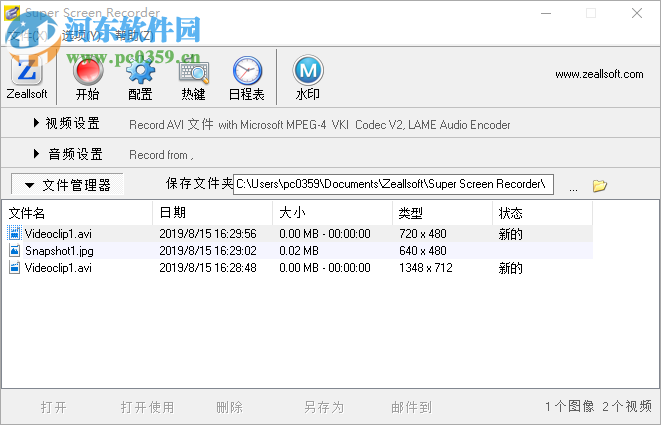Click the video icon of the 16:28:48 Videoclip1.avi
Viewport: 661px width, 425px height.
coord(15,268)
